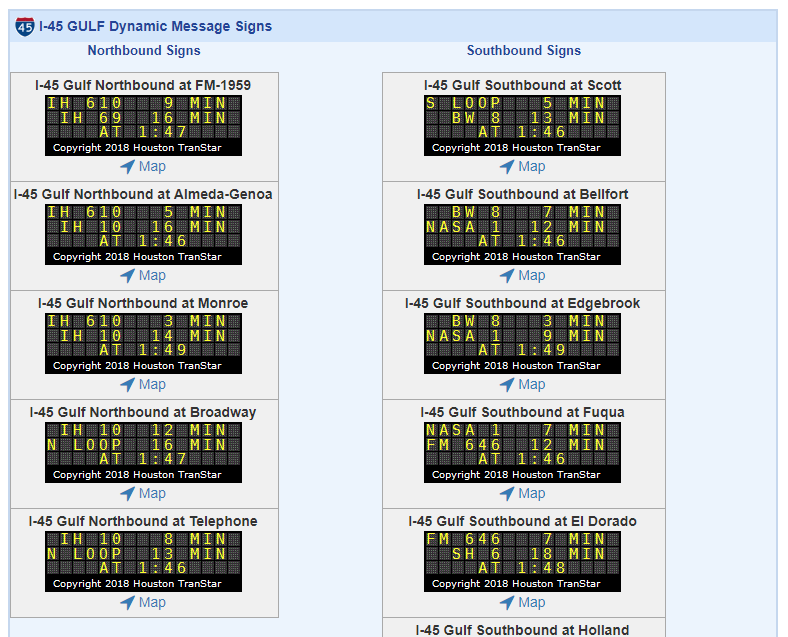Image resolution: width=788 pixels, height=637 pixels.
Task: Click the map arrow icon under Monroe sign
Action: 128,384
